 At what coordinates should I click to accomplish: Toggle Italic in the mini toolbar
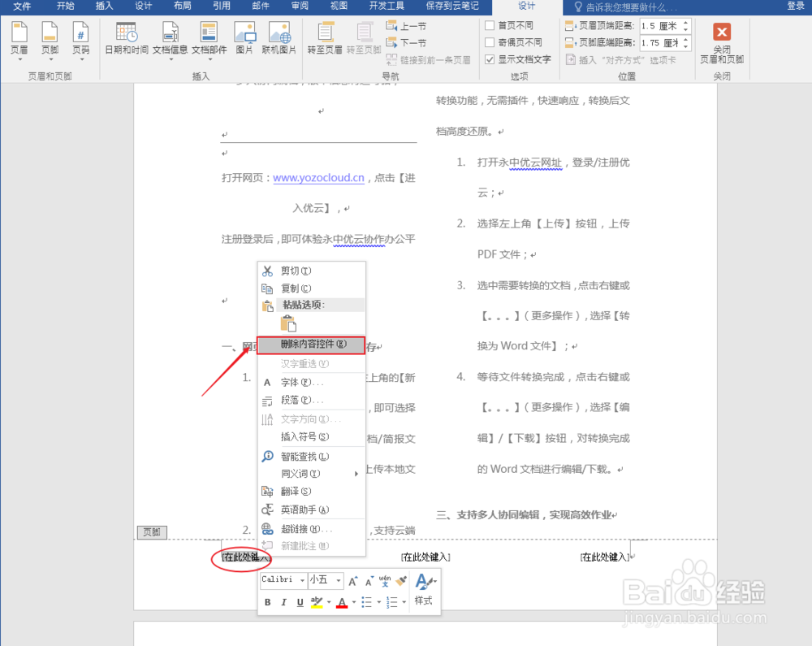283,602
